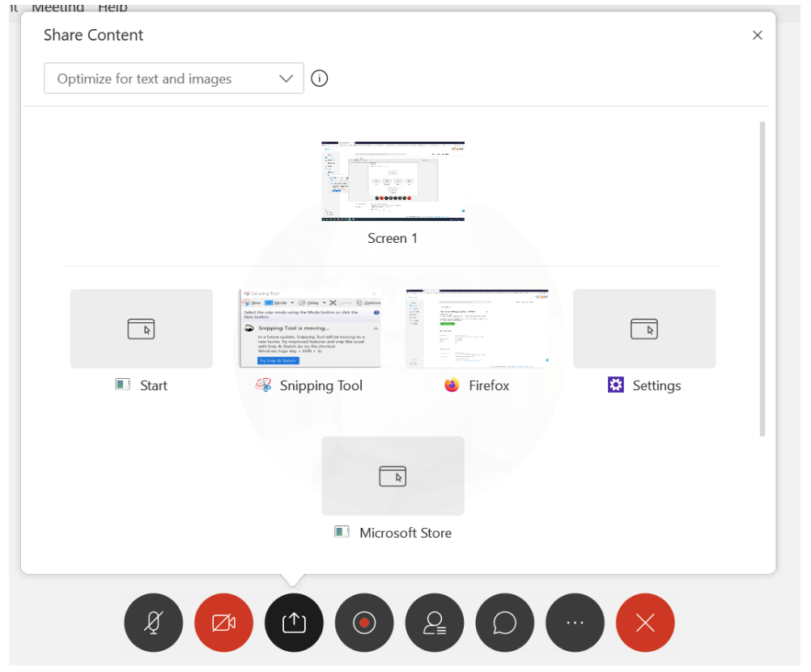
Task: Click the share list vertical scrollbar
Action: click(x=762, y=279)
